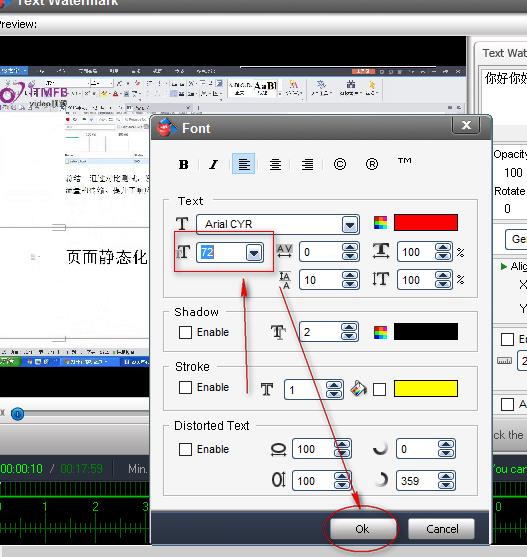Click the preview playback slider knob
527x557 pixels.
(17, 413)
